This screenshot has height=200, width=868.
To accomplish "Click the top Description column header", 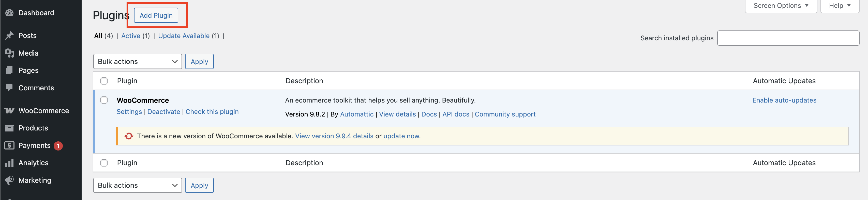I will pos(304,81).
